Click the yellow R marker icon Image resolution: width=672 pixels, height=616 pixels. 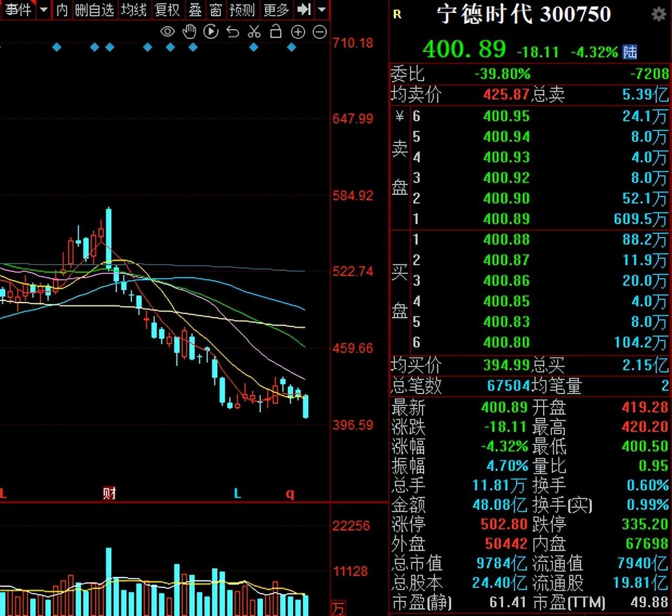[x=397, y=15]
